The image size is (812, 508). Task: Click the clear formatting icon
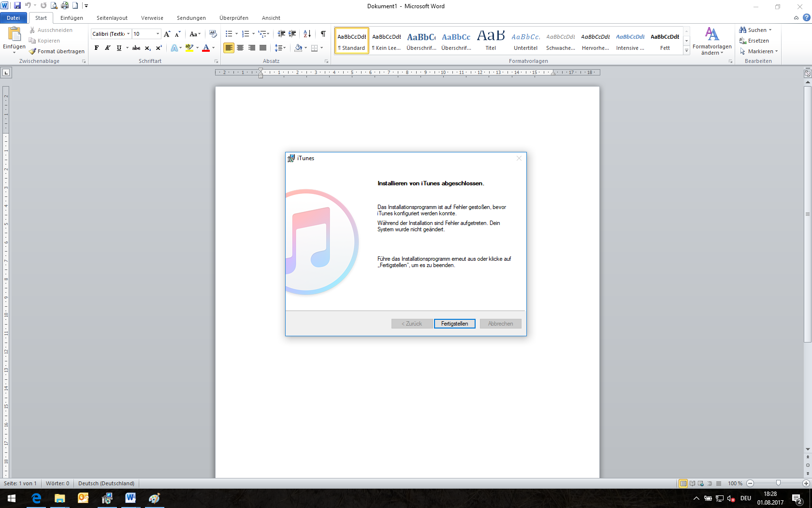(213, 34)
